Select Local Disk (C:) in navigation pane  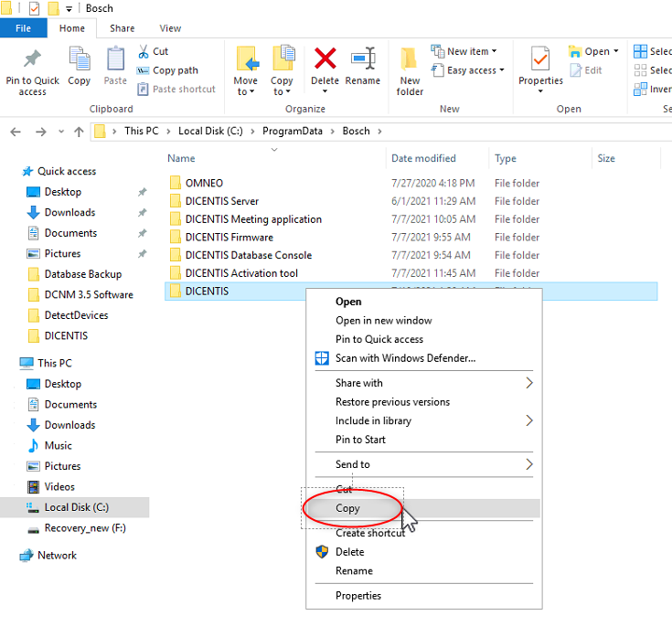click(76, 507)
